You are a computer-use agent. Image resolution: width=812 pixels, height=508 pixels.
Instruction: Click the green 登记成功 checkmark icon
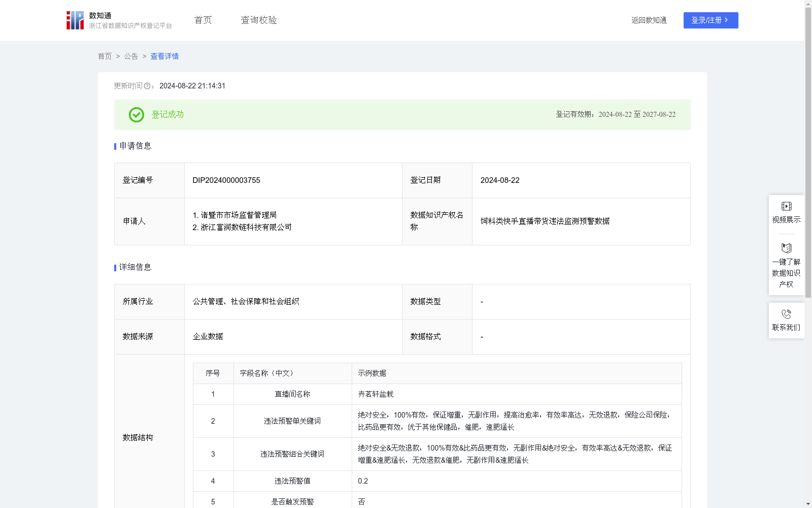[x=137, y=115]
